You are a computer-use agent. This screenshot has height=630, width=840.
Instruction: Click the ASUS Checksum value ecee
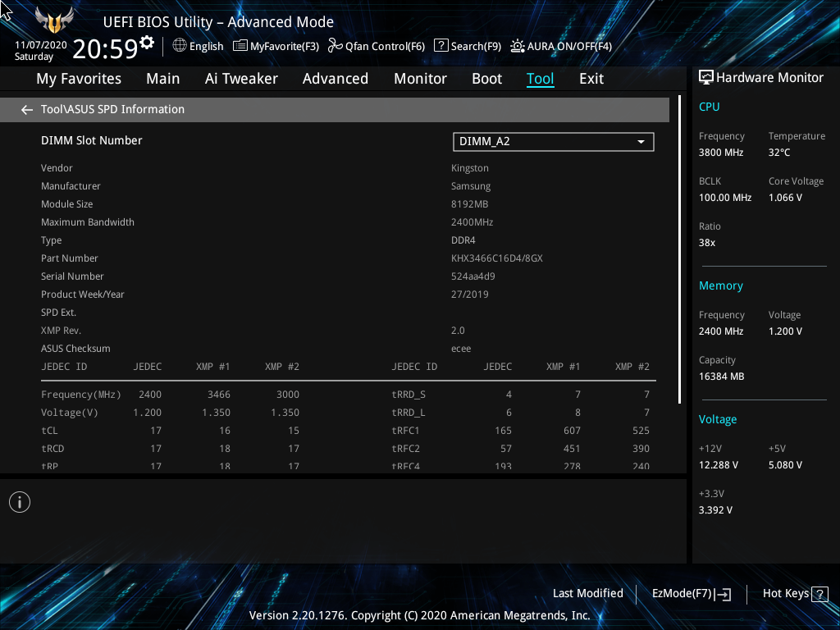click(461, 349)
